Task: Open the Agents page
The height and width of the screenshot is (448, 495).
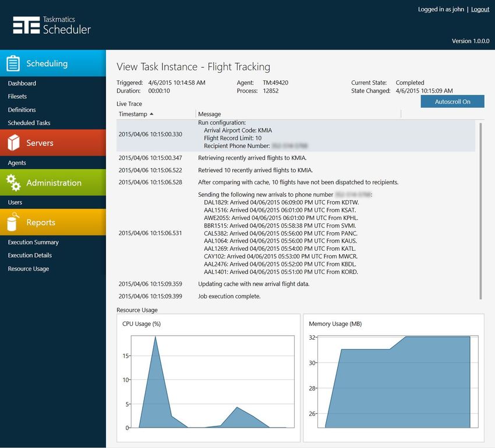Action: (x=17, y=163)
